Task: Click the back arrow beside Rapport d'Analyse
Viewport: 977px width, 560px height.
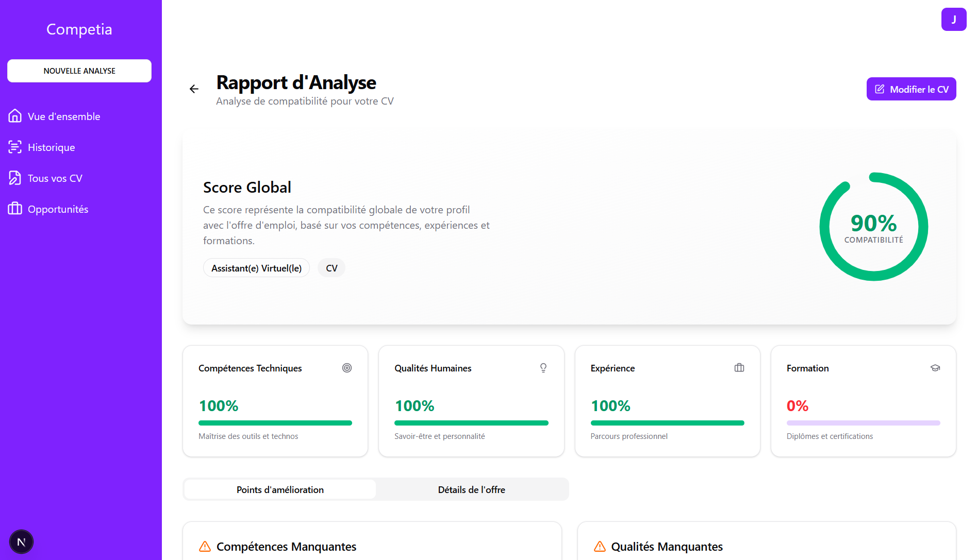Action: click(194, 89)
